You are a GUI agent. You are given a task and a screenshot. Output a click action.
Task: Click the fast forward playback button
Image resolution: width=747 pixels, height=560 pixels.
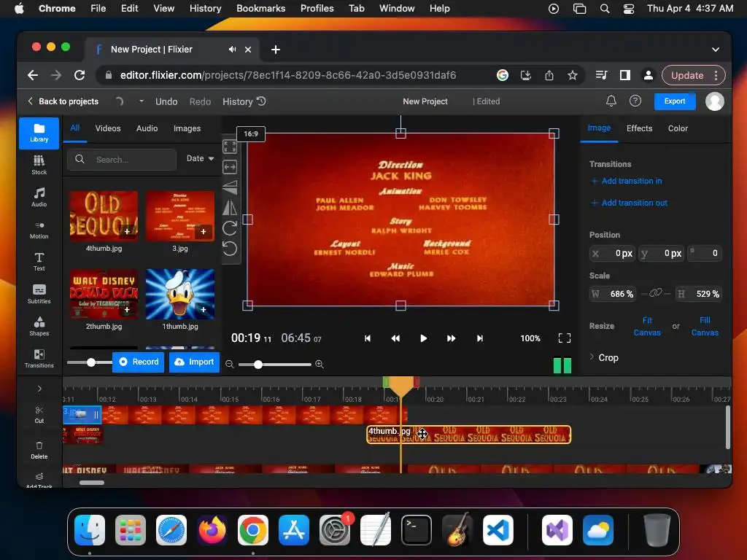coord(451,338)
